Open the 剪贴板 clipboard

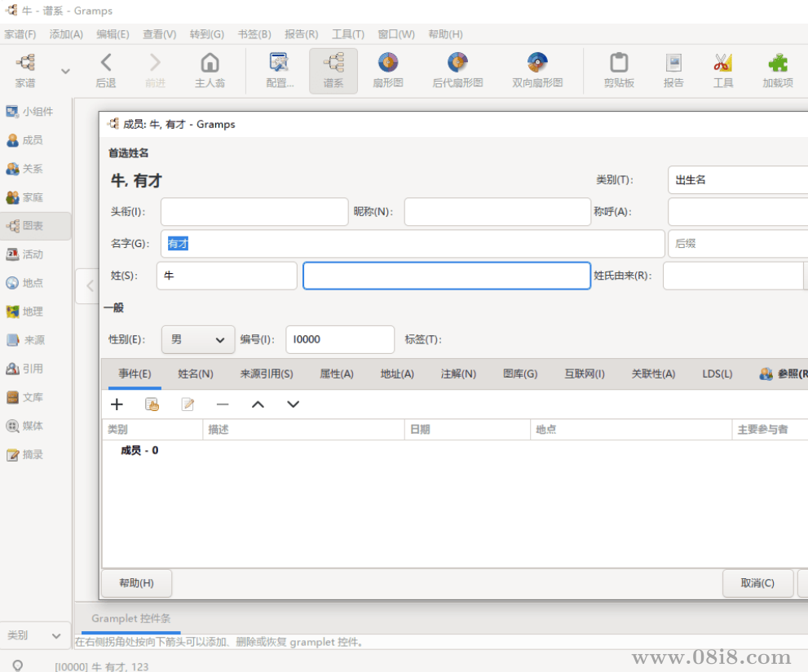pos(619,70)
